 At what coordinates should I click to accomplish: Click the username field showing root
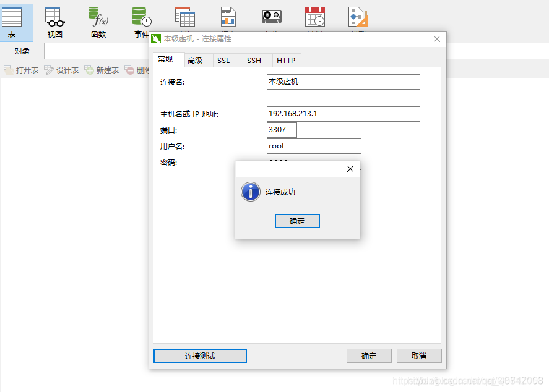tap(314, 146)
